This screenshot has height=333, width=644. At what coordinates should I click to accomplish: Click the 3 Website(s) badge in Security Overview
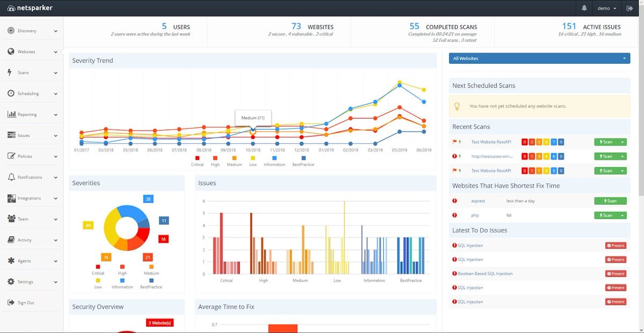coord(159,323)
